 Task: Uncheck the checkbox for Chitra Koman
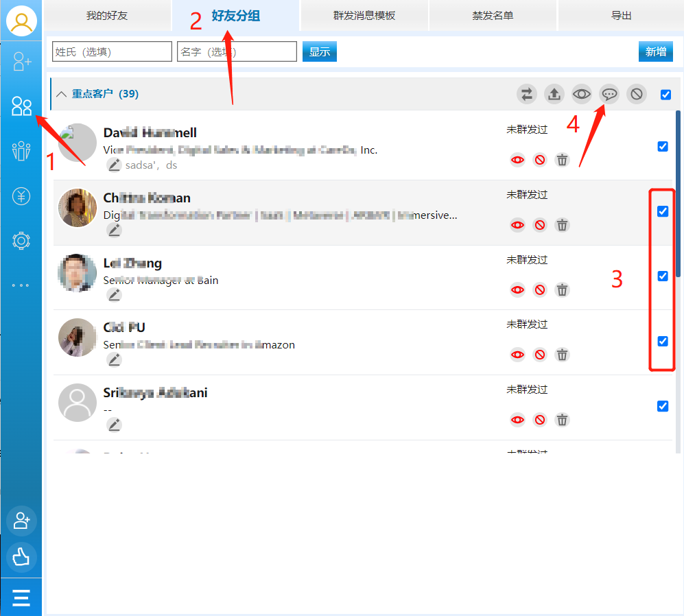[663, 211]
